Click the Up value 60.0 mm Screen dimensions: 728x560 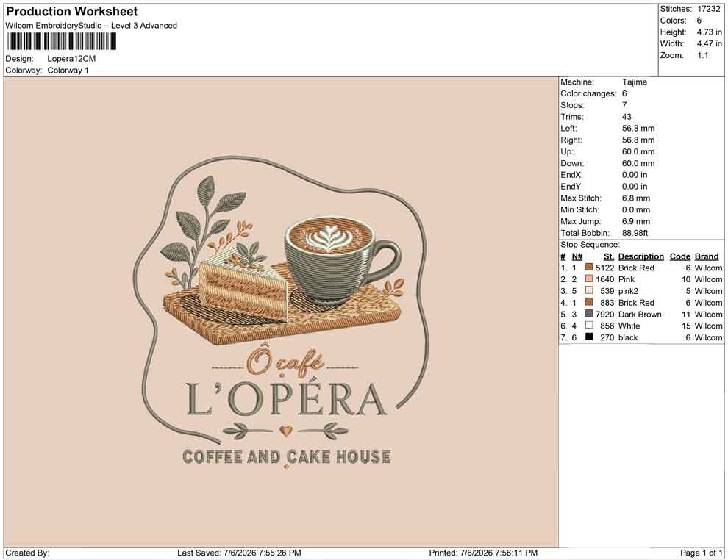[638, 151]
